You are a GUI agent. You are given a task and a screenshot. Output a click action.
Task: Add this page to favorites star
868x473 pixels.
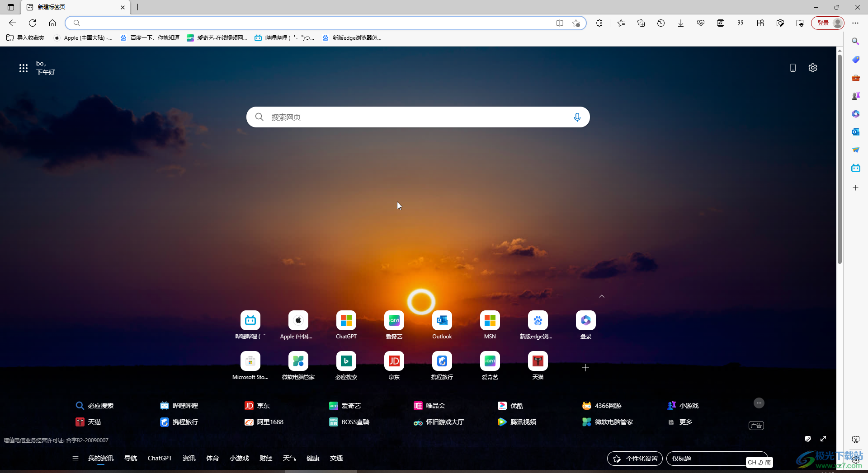[576, 23]
